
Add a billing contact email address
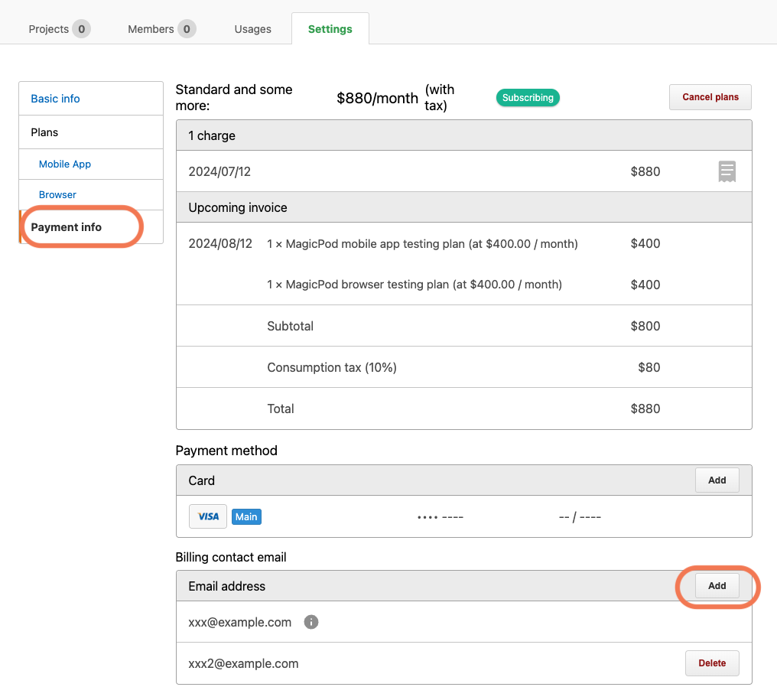[717, 585]
